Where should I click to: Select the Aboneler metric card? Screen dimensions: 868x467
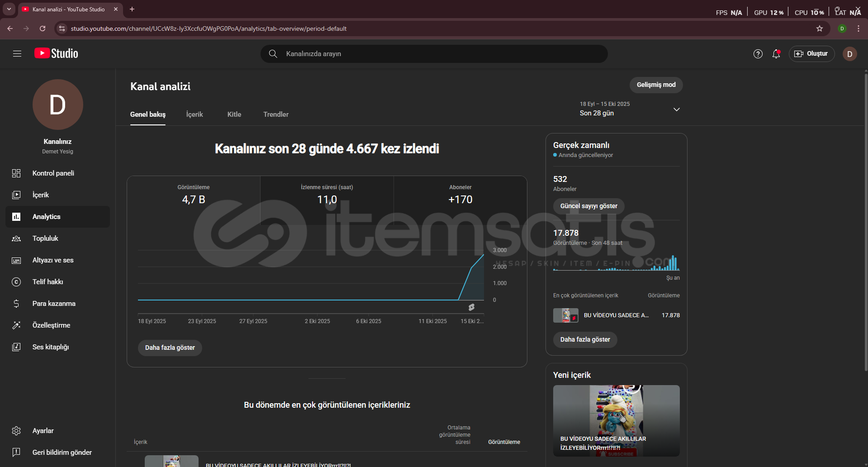(x=460, y=200)
